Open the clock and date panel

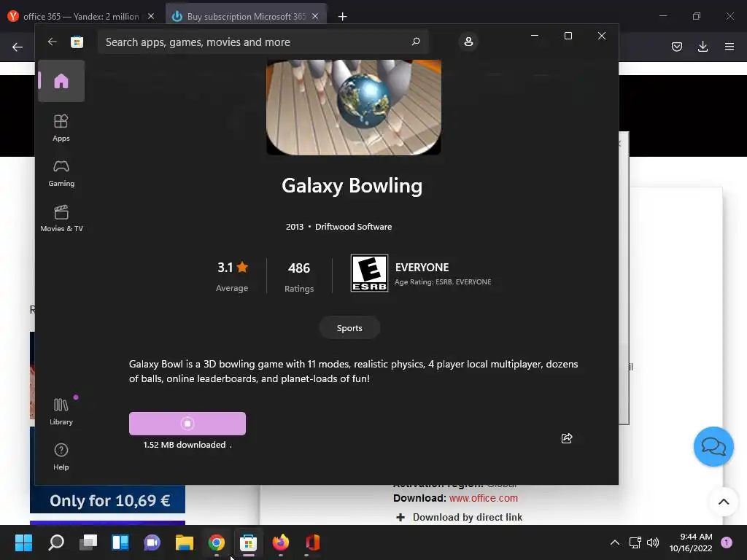click(691, 542)
